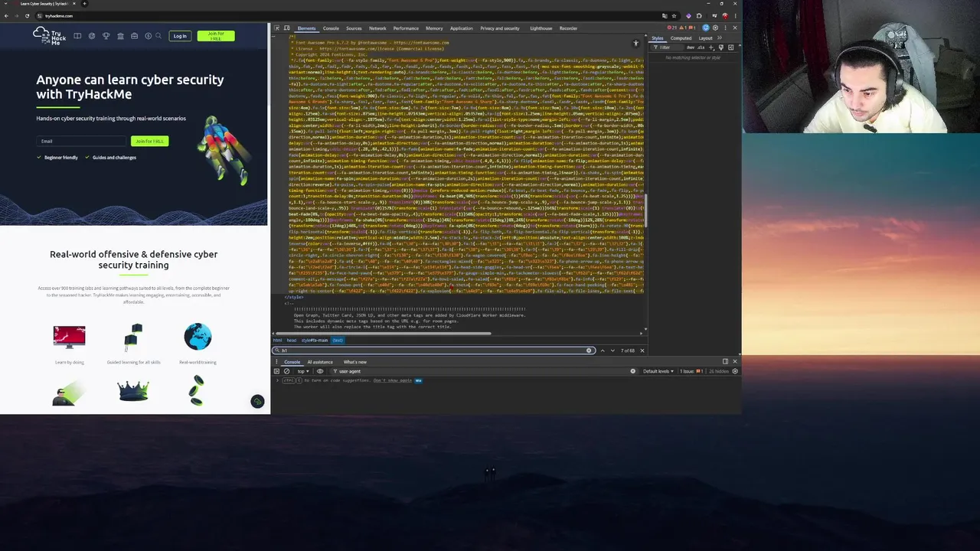Open the tab search dropdown arrow
Viewport: 980px width, 551px height.
click(5, 4)
